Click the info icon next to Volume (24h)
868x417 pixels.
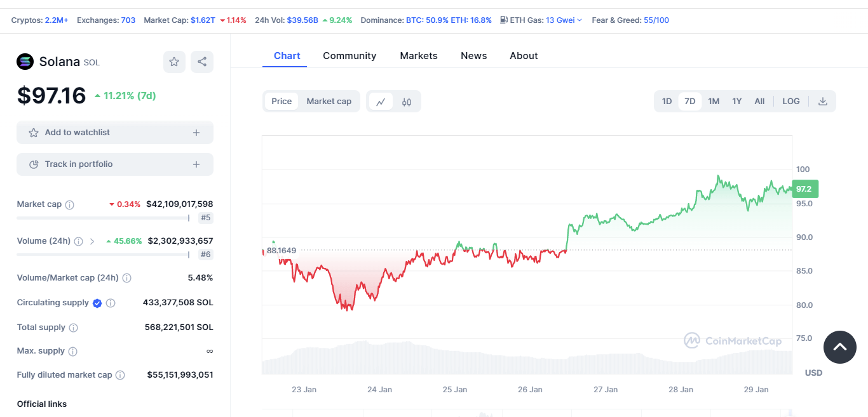click(78, 241)
